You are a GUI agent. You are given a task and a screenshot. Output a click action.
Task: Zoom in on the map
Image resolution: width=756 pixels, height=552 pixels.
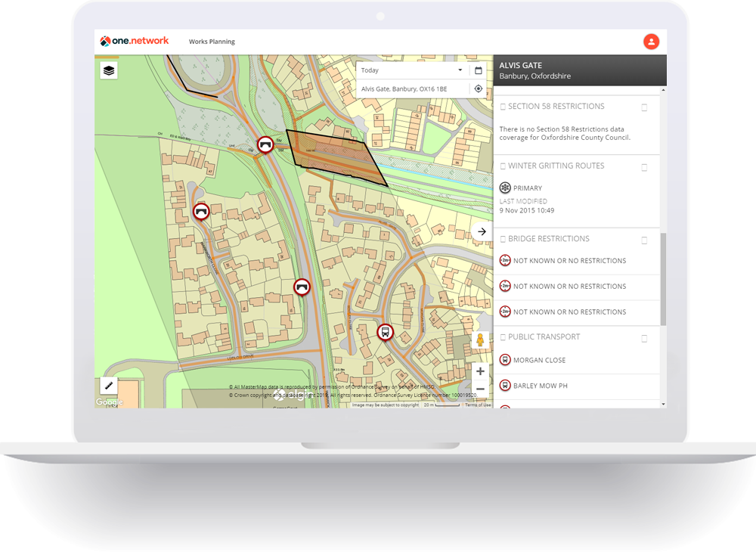point(480,371)
